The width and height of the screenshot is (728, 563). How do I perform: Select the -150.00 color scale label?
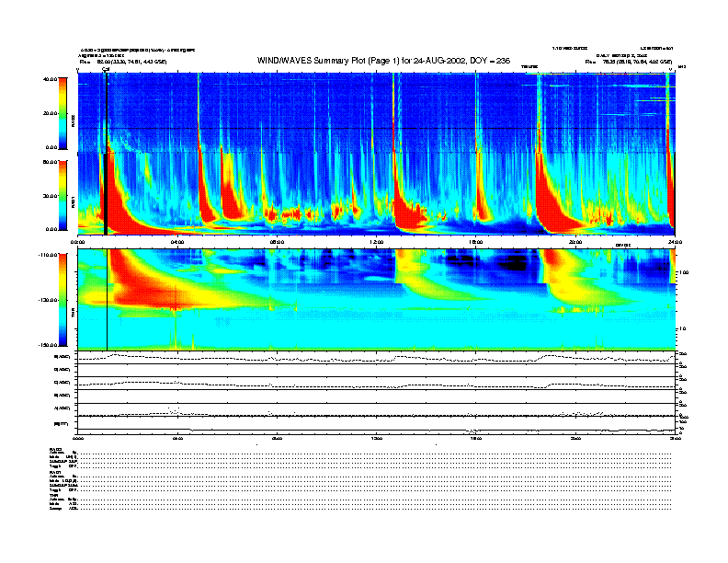point(48,345)
